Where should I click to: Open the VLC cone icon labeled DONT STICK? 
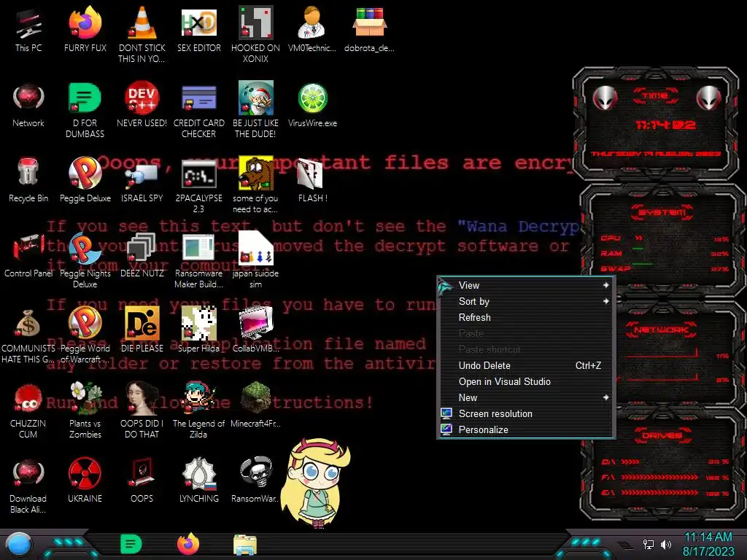[142, 34]
